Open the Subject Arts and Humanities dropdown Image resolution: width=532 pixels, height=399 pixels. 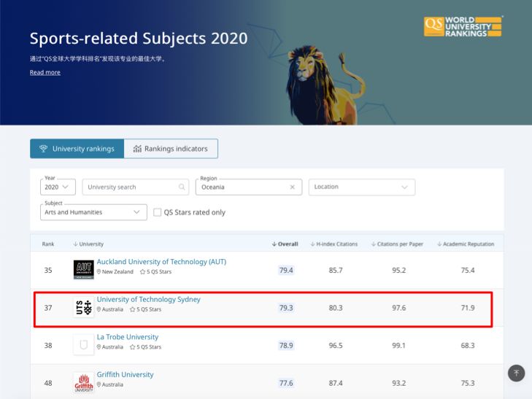[x=93, y=212]
